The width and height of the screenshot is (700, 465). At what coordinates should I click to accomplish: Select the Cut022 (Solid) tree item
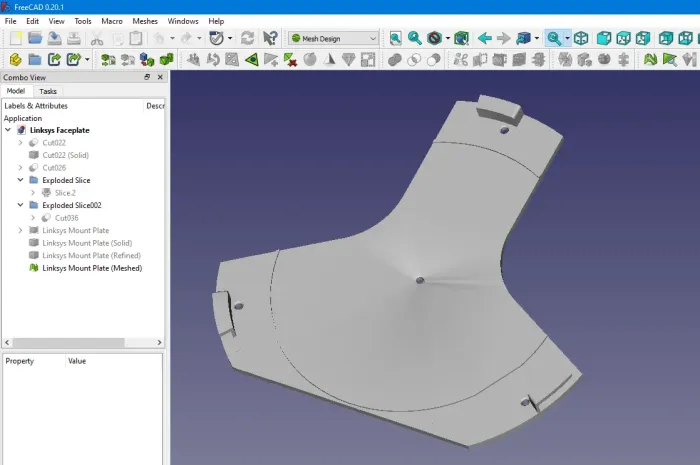(x=66, y=155)
